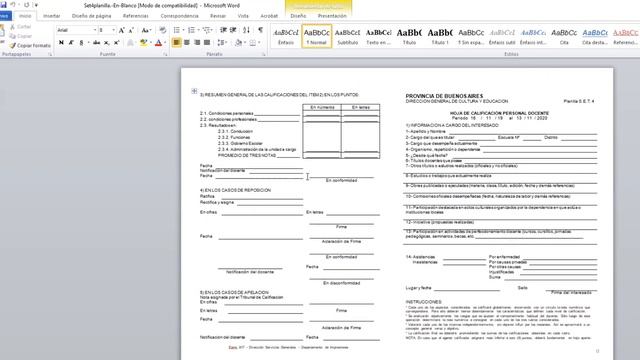Open the font size dropdown arrow
640x360 pixels.
(x=113, y=30)
